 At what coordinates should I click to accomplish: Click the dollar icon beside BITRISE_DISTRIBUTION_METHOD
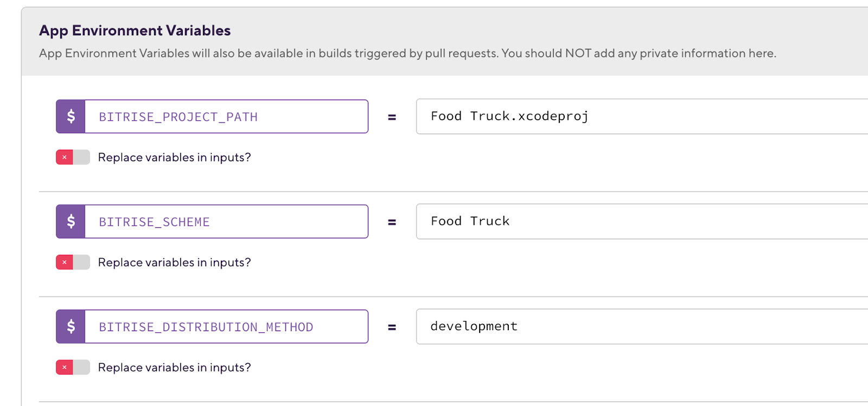coord(71,327)
